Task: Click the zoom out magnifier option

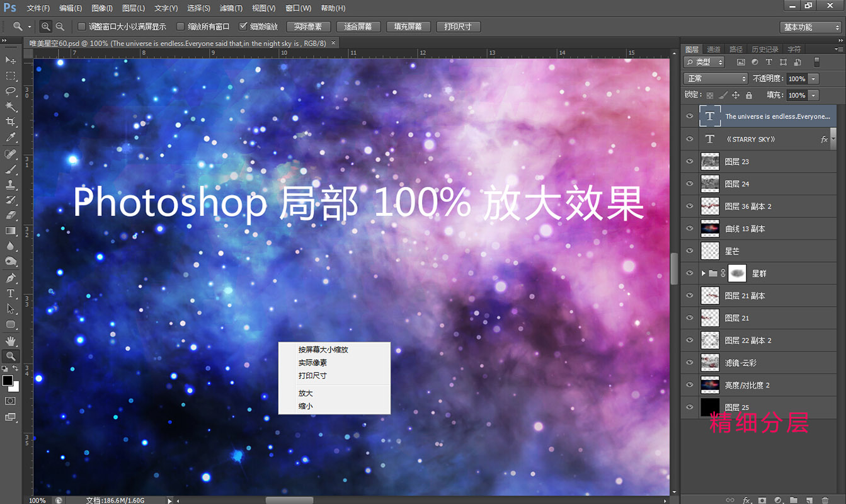Action: 60,26
